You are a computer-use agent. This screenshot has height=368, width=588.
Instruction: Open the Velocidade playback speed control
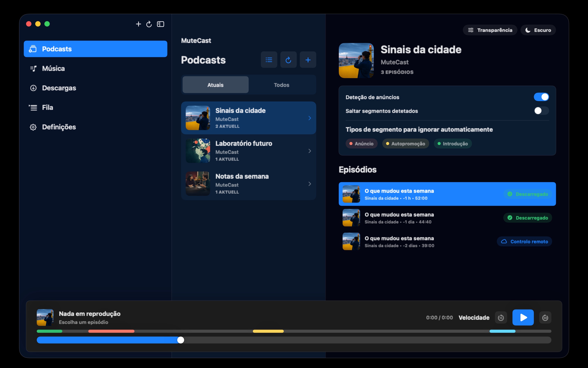tap(474, 317)
